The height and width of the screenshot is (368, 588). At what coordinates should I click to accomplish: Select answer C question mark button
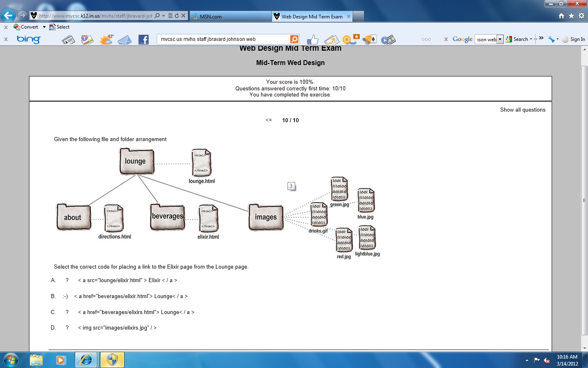point(67,312)
